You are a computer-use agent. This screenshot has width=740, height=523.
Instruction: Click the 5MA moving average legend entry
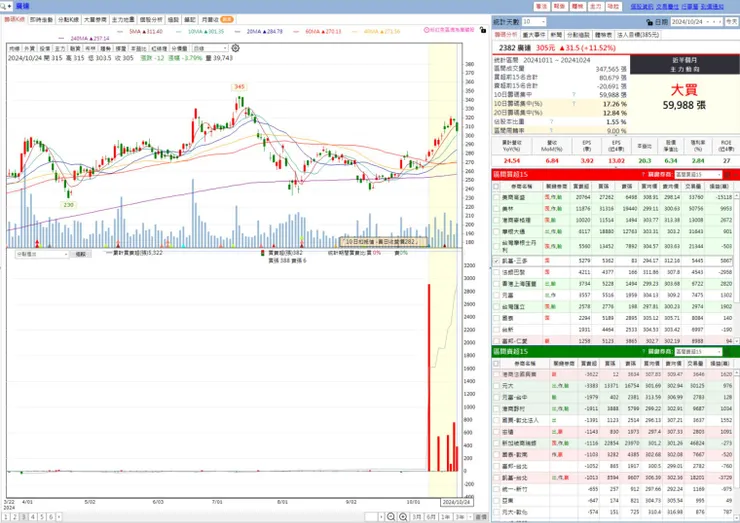(x=146, y=32)
